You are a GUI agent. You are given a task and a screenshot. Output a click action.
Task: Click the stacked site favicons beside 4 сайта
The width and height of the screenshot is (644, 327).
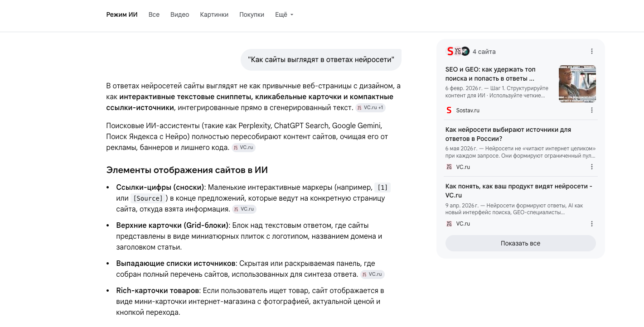click(x=458, y=51)
